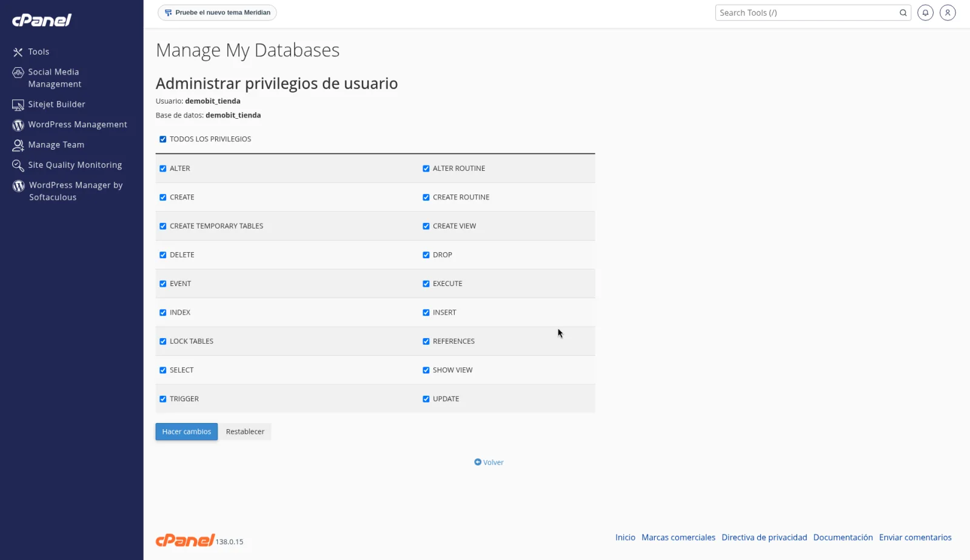Image resolution: width=970 pixels, height=560 pixels.
Task: Uncheck TODOS LOS PRIVILEGIOS checkbox
Action: pos(162,139)
